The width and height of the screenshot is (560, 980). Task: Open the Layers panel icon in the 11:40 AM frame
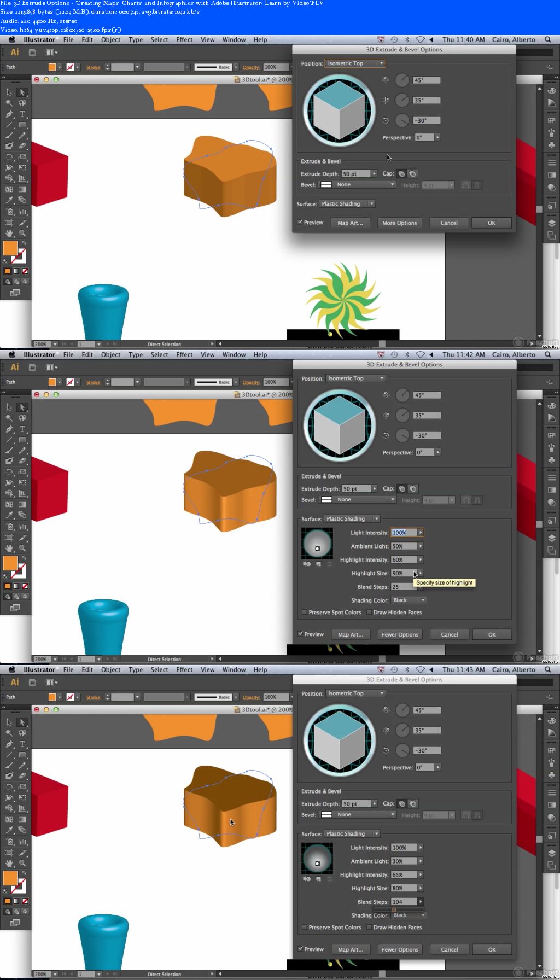(x=552, y=223)
